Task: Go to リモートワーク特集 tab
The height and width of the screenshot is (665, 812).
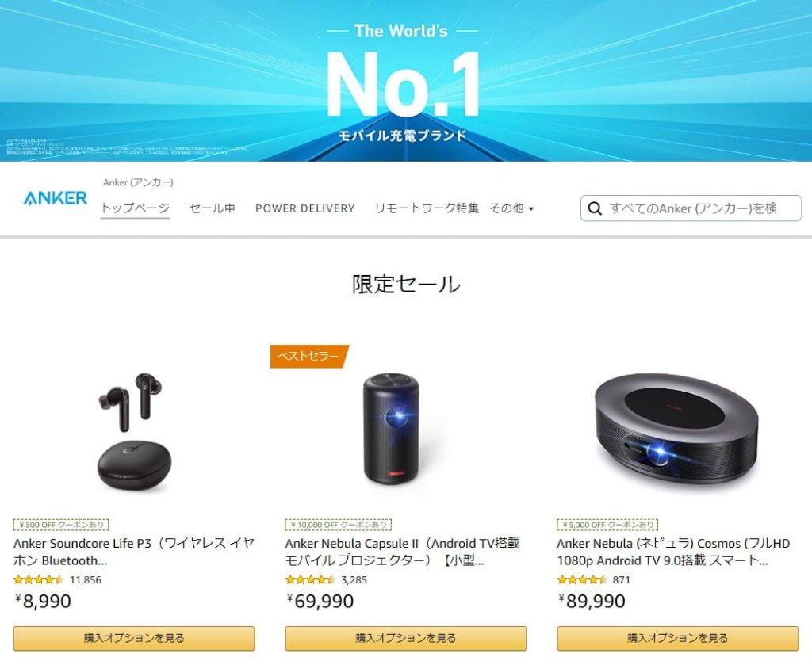Action: coord(427,208)
